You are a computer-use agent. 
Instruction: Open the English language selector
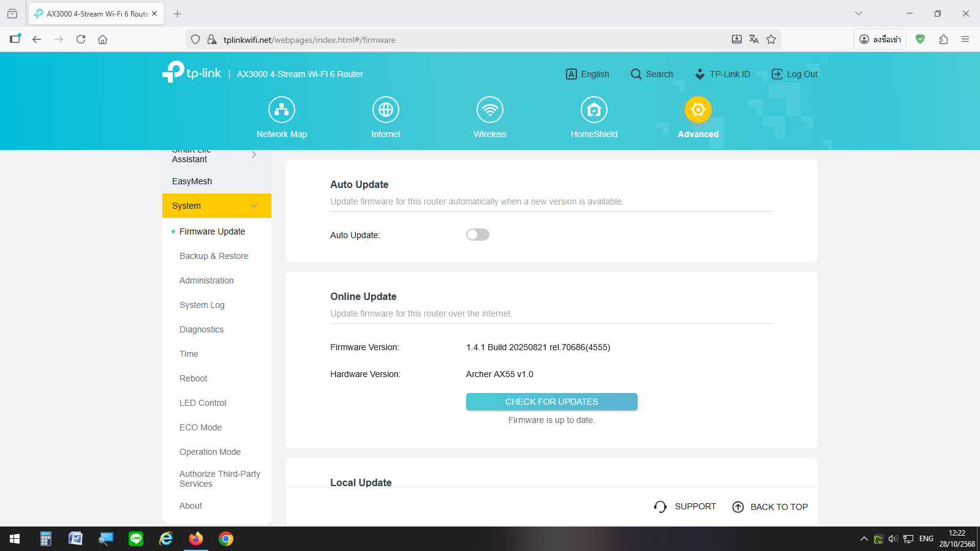[x=587, y=74]
